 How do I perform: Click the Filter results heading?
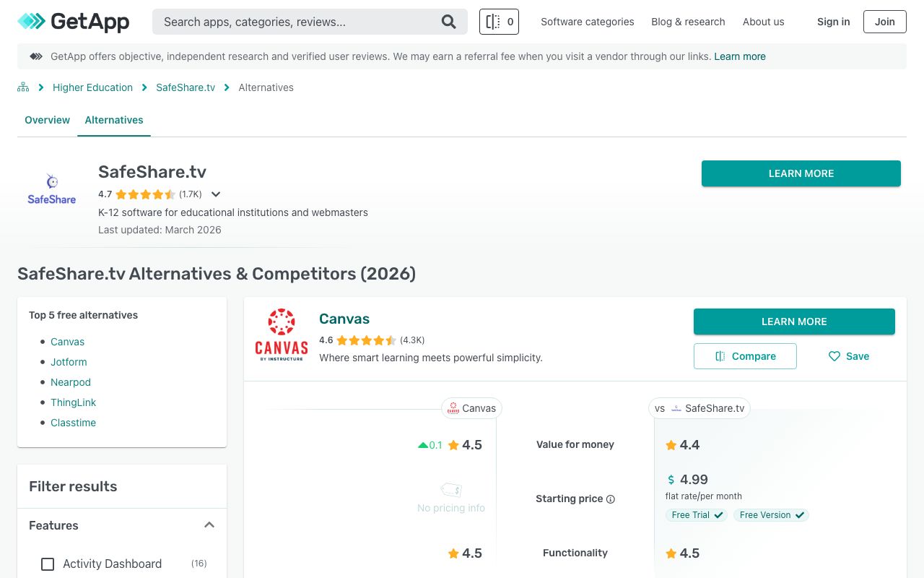pyautogui.click(x=73, y=486)
